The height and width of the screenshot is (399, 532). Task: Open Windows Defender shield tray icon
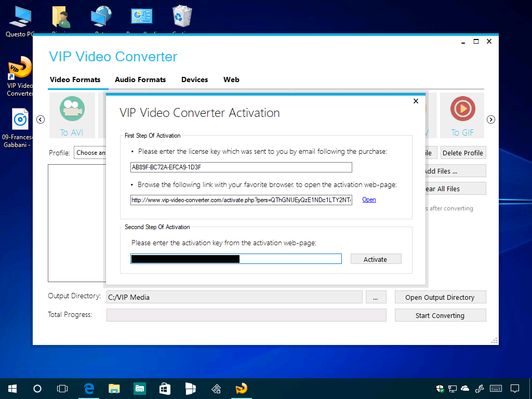click(x=440, y=389)
